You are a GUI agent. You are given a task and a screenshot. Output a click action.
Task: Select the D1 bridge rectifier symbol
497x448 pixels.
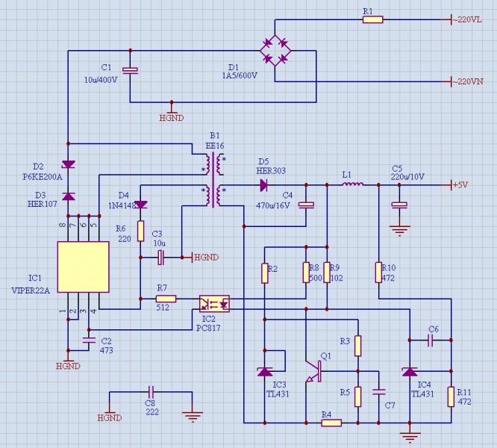click(x=276, y=50)
